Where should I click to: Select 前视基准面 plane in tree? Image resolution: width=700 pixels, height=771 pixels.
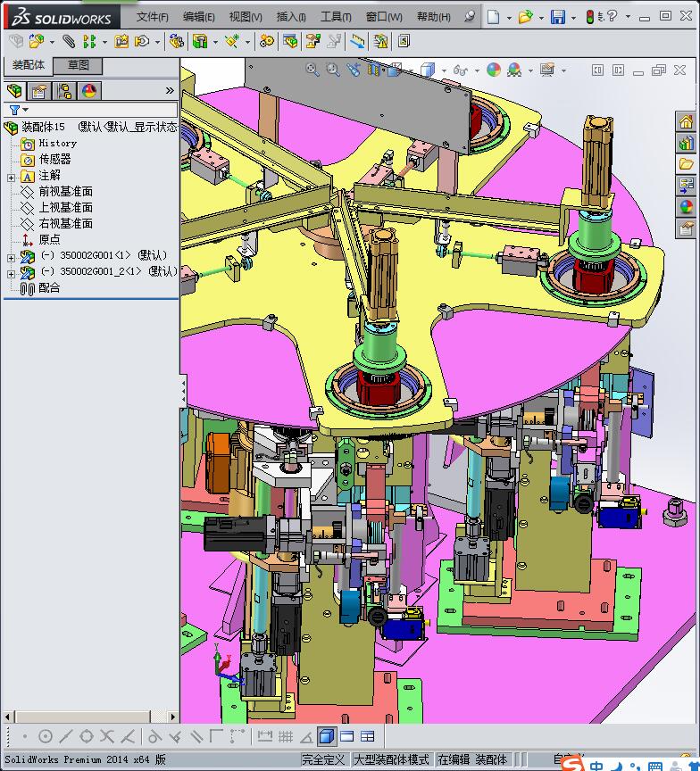coord(65,191)
